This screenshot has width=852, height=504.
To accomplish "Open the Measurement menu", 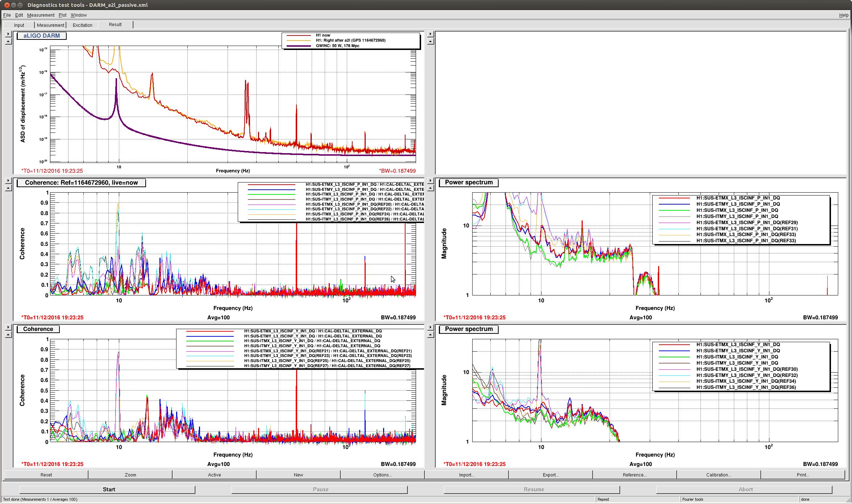I will (41, 15).
